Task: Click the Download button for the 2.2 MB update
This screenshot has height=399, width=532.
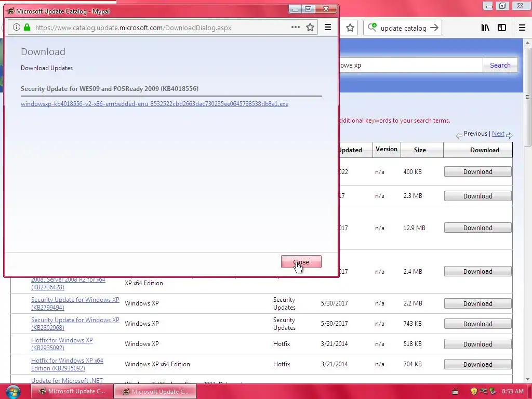Action: [x=478, y=303]
